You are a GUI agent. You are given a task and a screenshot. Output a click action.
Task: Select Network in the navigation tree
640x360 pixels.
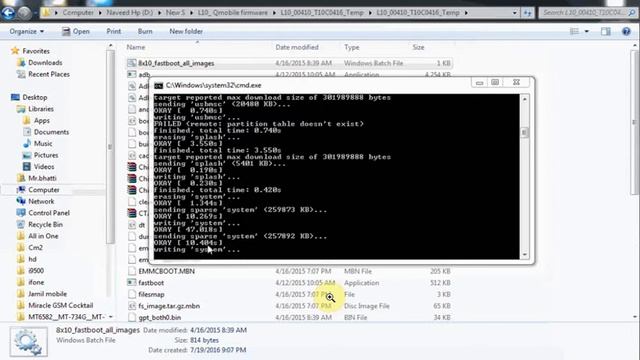tap(41, 202)
